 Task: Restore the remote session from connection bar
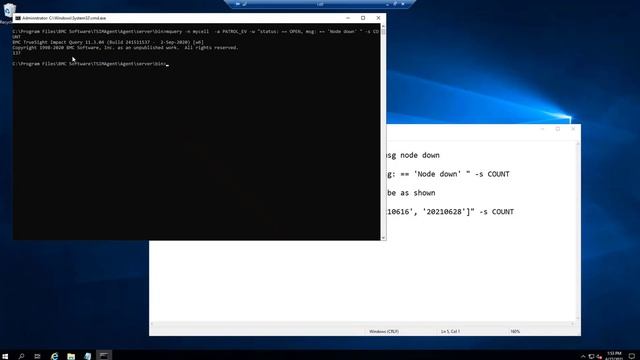pyautogui.click(x=395, y=4)
